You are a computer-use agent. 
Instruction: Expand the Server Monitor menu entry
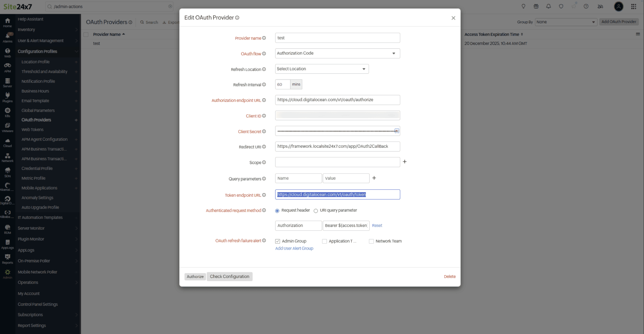(x=31, y=228)
